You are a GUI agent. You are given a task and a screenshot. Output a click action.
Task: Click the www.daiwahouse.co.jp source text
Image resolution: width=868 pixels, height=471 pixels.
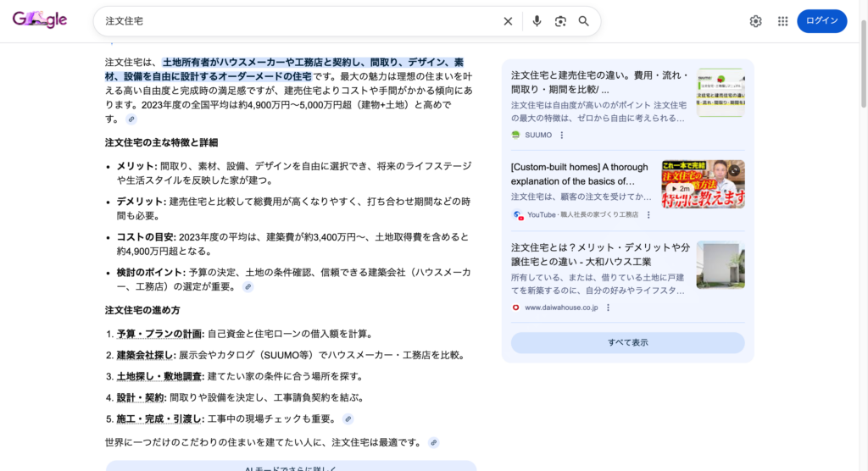(x=561, y=308)
